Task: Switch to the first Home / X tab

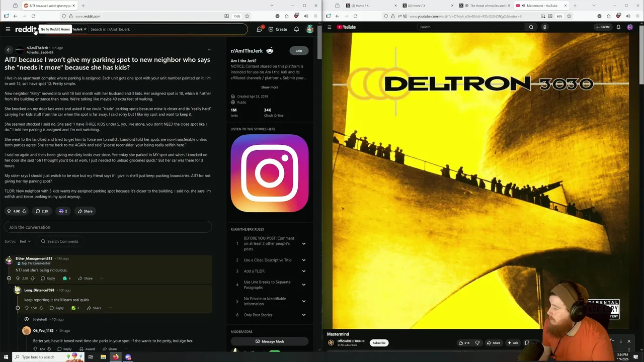Action: (372, 6)
